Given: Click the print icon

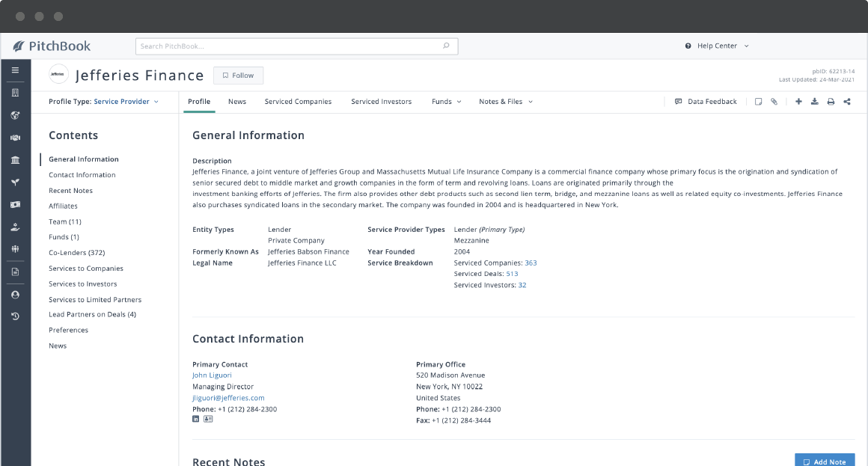Looking at the screenshot, I should tap(831, 102).
